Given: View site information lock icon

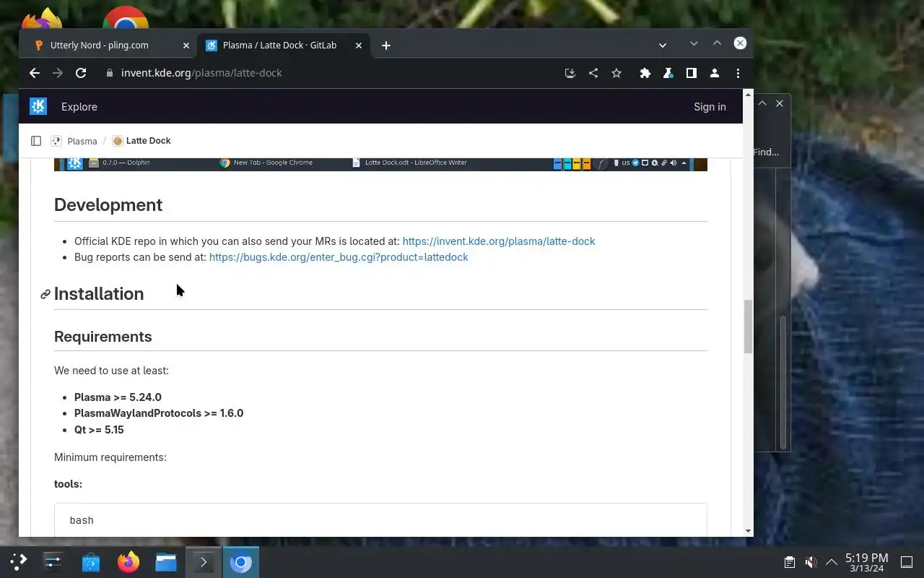Looking at the screenshot, I should pyautogui.click(x=110, y=73).
